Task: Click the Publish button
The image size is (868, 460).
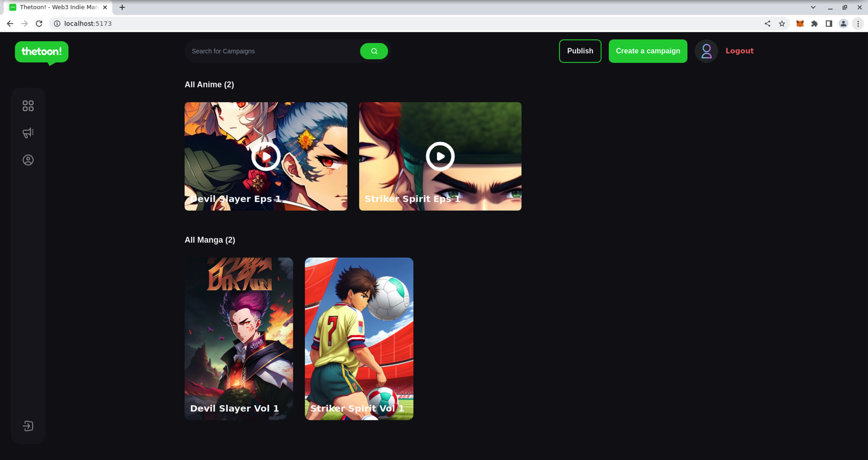Action: click(x=579, y=51)
